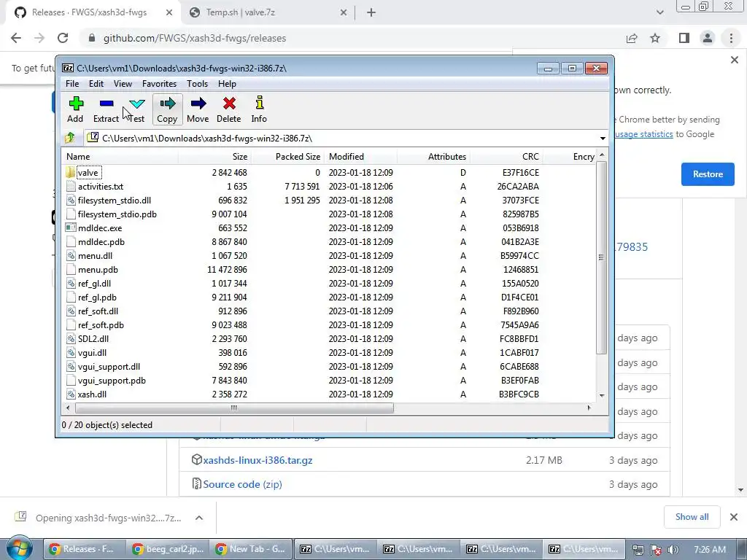Image resolution: width=747 pixels, height=560 pixels.
Task: Select vgui_support.dll file row
Action: pos(329,367)
